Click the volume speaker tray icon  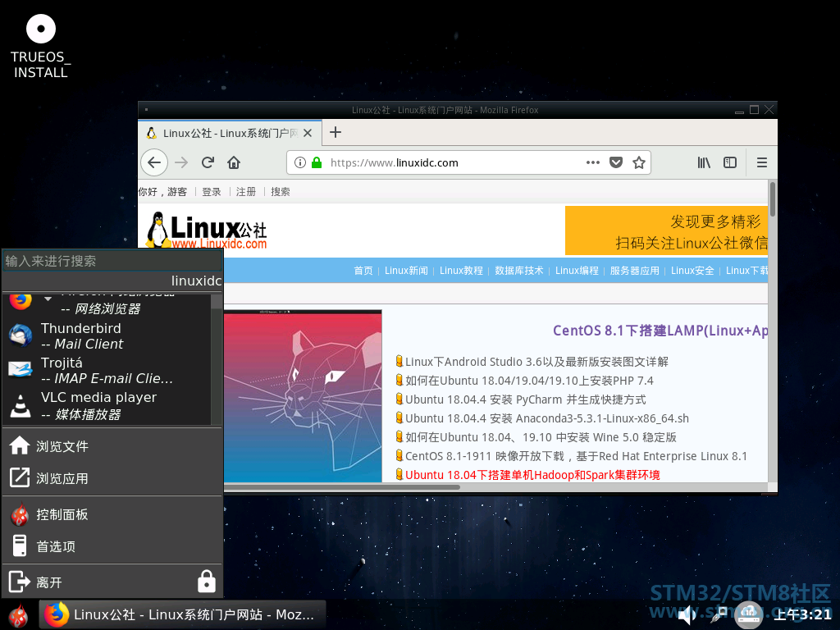point(687,615)
